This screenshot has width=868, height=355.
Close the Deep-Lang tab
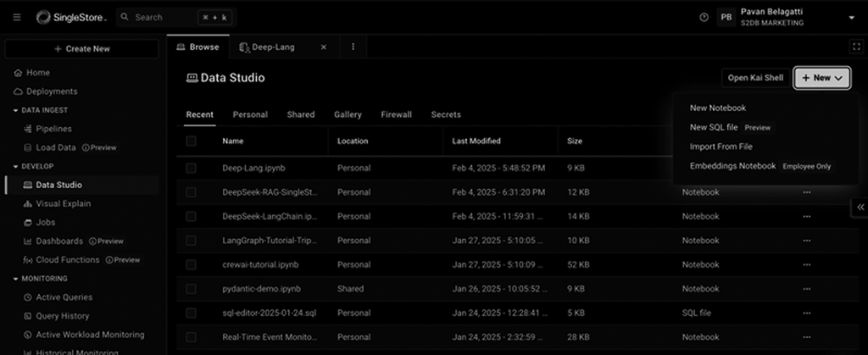click(x=324, y=47)
